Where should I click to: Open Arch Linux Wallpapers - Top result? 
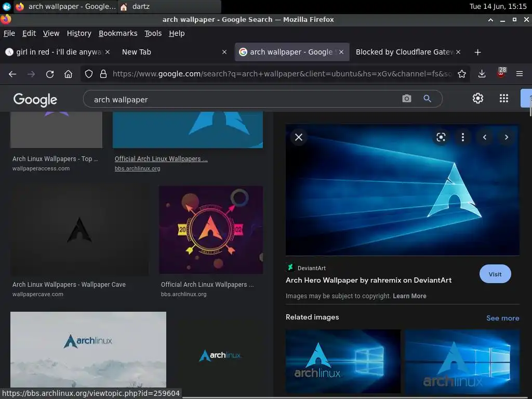55,159
